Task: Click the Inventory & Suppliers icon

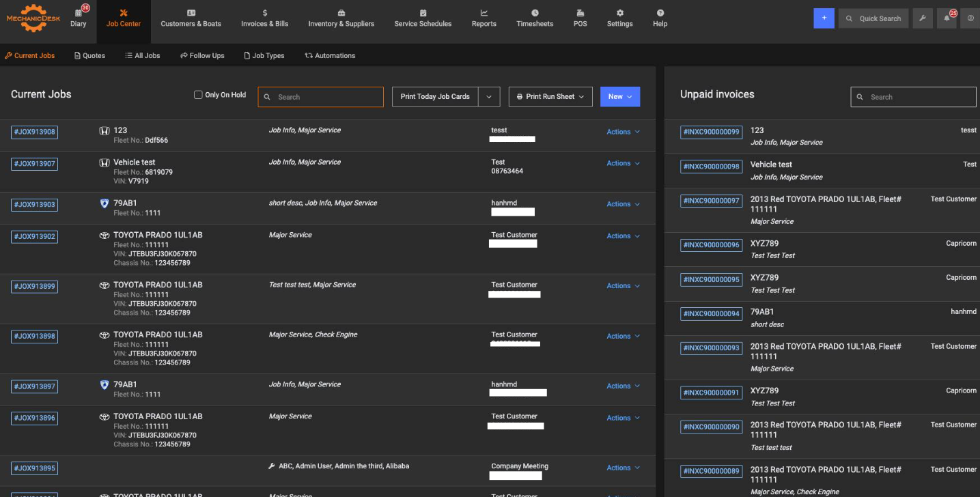Action: (x=341, y=13)
